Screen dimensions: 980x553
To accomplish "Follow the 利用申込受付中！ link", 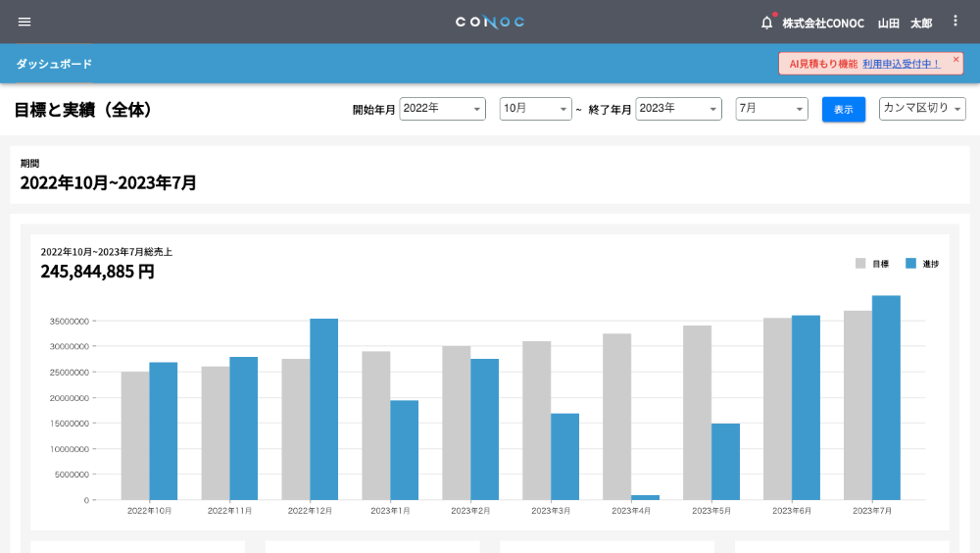I will point(902,64).
